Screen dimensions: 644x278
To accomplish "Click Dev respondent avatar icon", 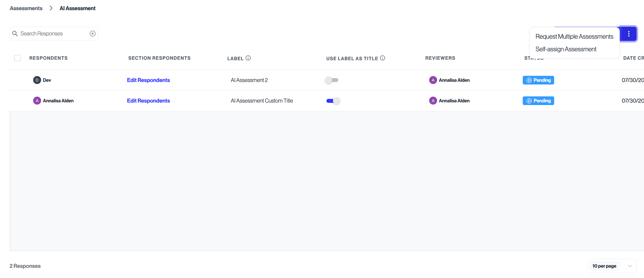I will click(37, 80).
